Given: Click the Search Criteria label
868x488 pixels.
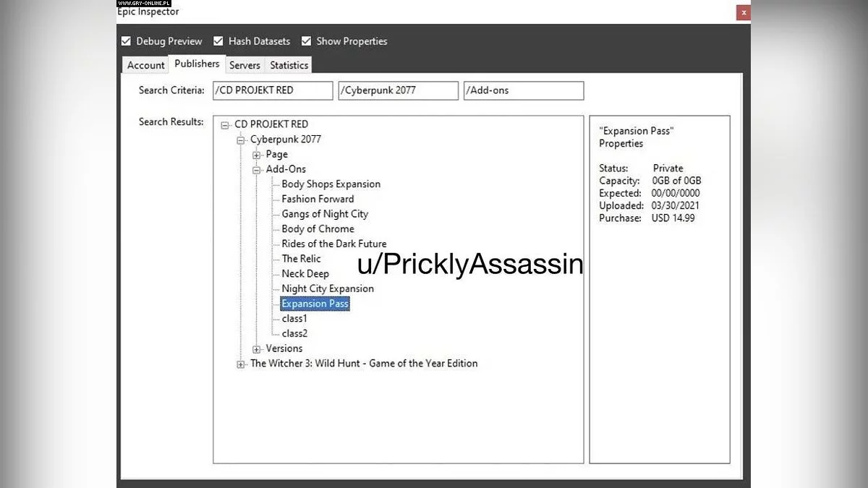Looking at the screenshot, I should pos(171,90).
